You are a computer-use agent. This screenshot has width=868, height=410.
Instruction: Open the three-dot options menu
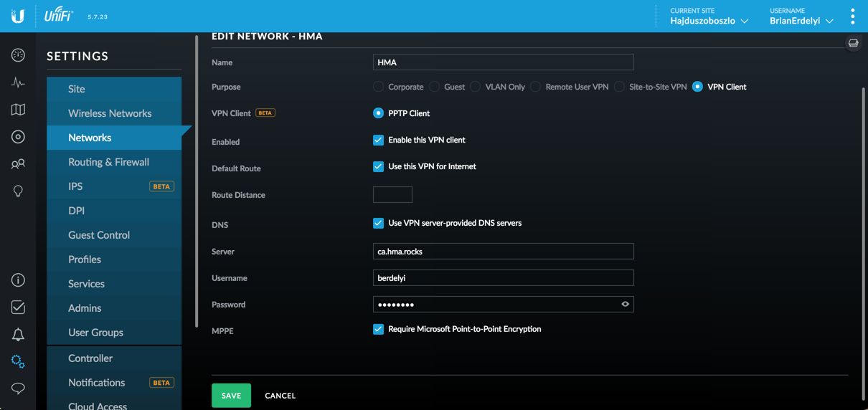coord(852,16)
